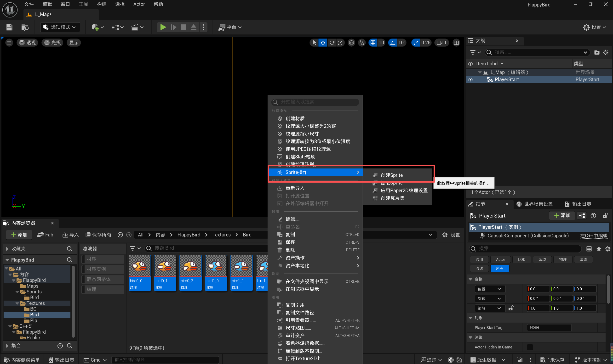This screenshot has width=613, height=364.
Task: Click the viewport layout (maximize) icon
Action: (456, 43)
